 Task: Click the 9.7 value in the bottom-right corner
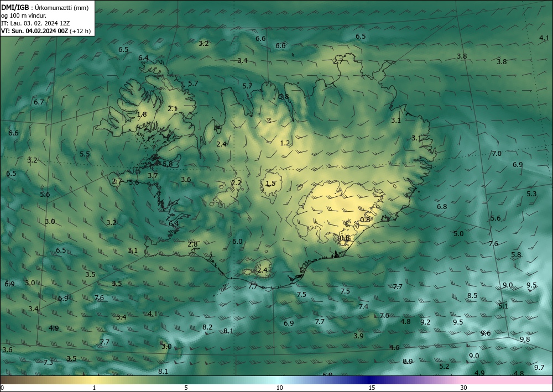click(x=539, y=368)
